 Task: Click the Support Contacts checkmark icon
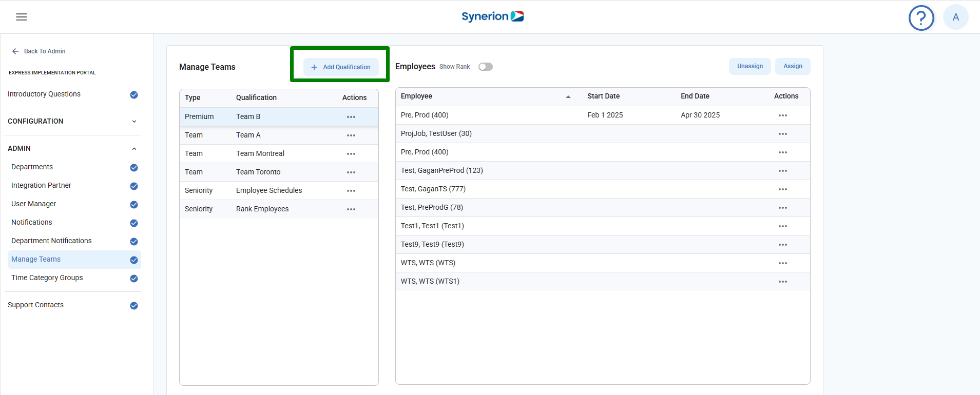click(134, 306)
